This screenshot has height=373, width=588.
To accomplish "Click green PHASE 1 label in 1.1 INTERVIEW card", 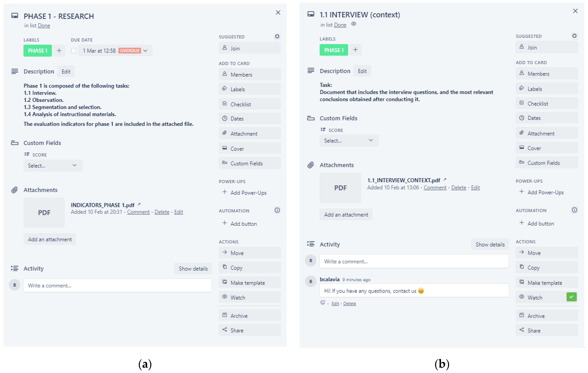I will point(333,50).
